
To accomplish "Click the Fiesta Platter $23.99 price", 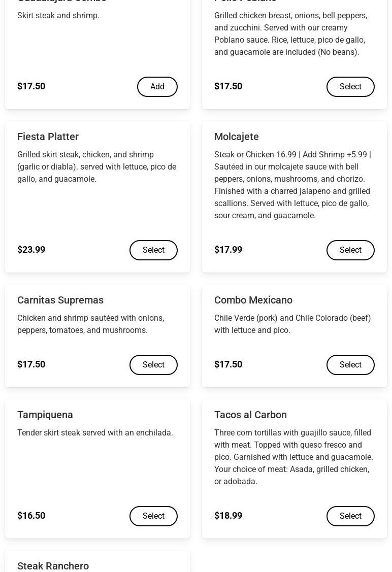I will tap(31, 250).
